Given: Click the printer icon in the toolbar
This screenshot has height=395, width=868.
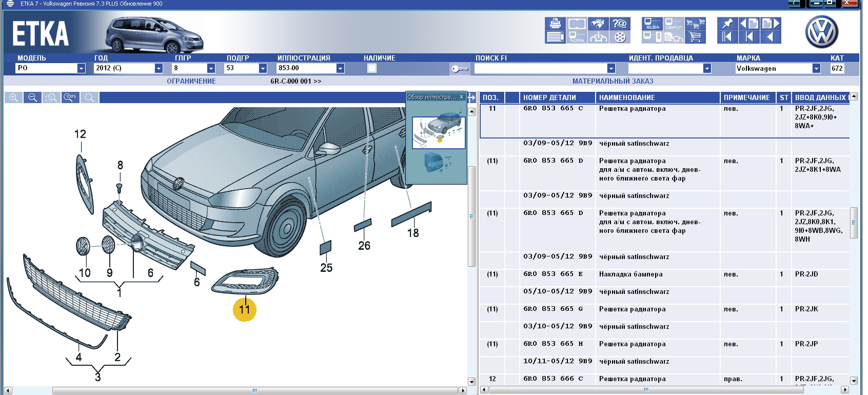Looking at the screenshot, I should [x=555, y=24].
